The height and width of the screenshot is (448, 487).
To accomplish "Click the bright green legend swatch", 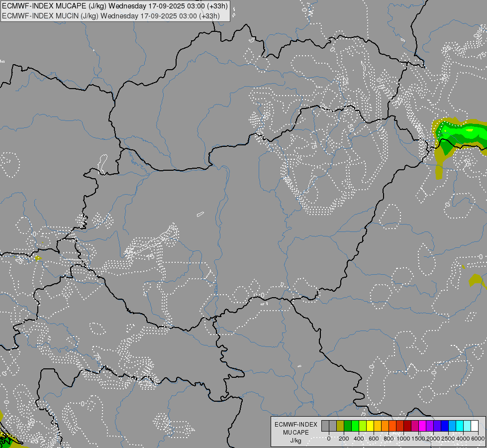I will [355, 426].
